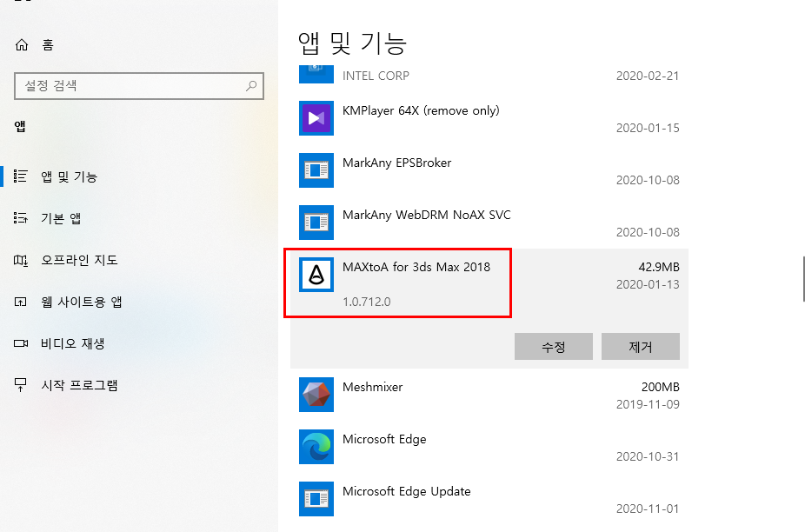Open the 기본 앱 sidebar icon
805x532 pixels.
(x=21, y=217)
